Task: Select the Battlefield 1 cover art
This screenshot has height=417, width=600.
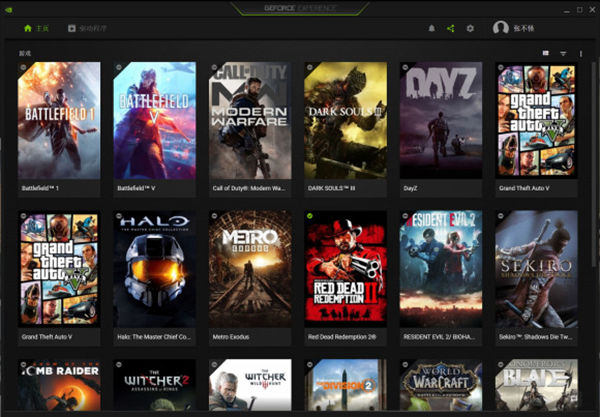Action: click(59, 121)
